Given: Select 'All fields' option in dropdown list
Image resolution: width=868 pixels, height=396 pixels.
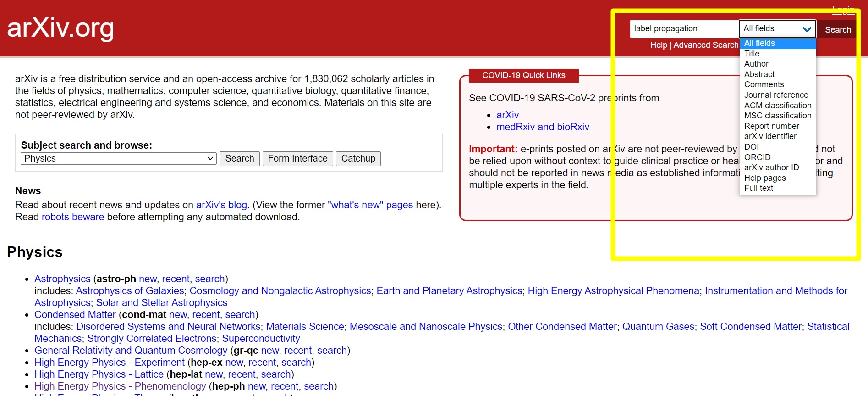Looking at the screenshot, I should coord(778,43).
